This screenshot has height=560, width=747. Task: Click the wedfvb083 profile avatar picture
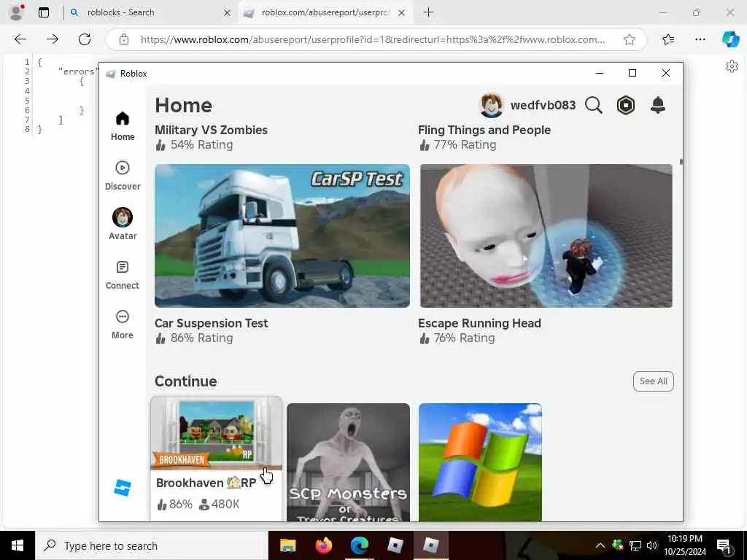pos(491,105)
